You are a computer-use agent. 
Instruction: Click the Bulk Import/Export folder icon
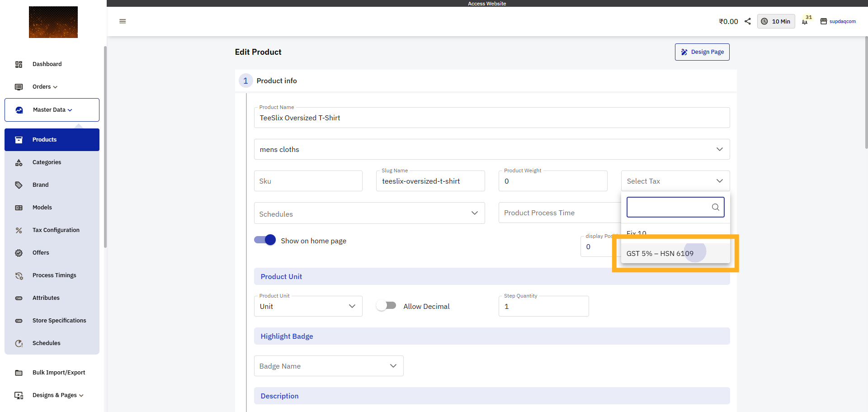point(19,373)
